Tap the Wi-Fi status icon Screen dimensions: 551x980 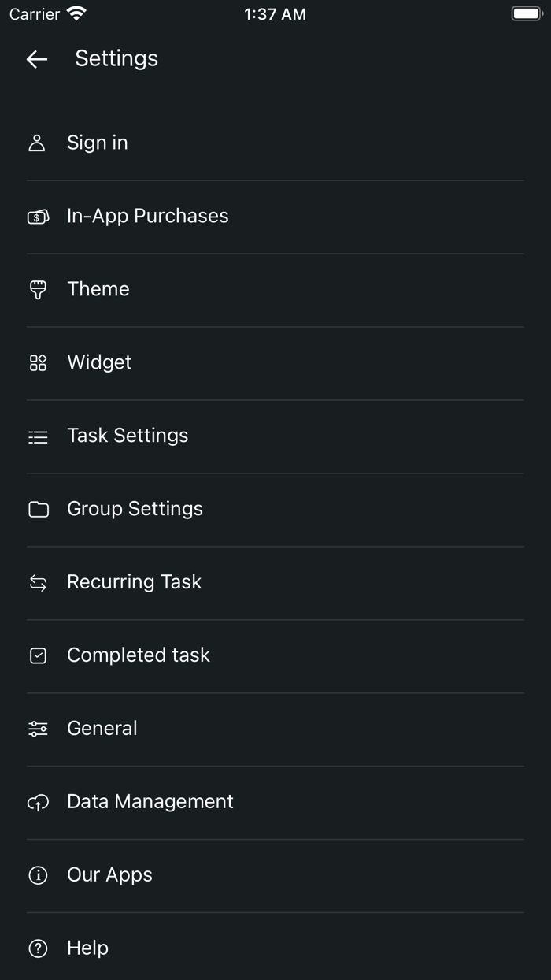point(75,13)
